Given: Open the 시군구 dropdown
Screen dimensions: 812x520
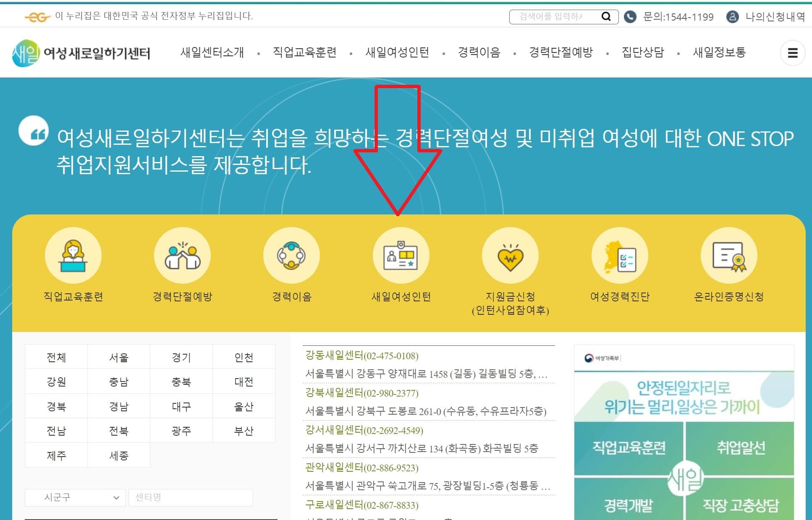Looking at the screenshot, I should [76, 497].
